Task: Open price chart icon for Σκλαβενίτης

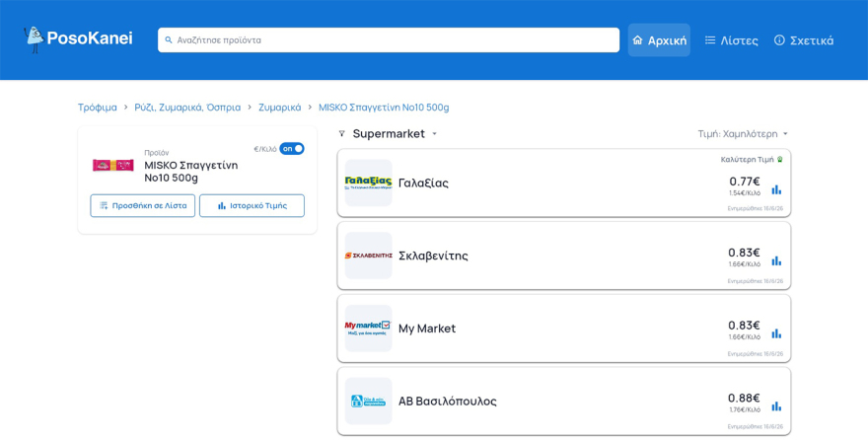Action: 776,260
